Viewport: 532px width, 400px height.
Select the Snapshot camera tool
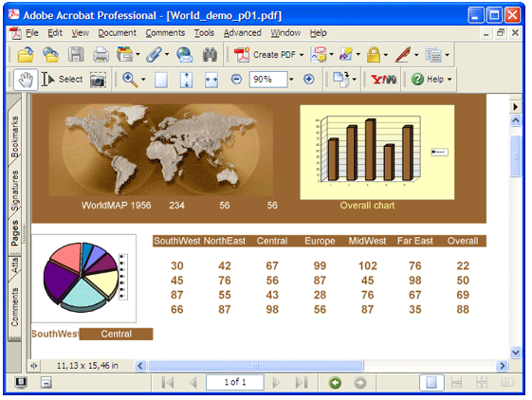[x=98, y=80]
